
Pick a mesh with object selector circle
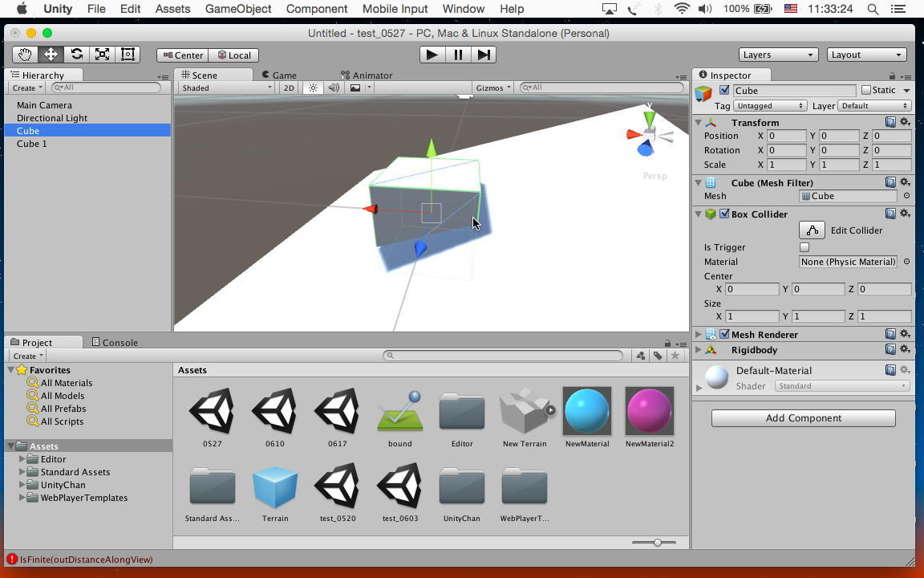click(x=906, y=196)
